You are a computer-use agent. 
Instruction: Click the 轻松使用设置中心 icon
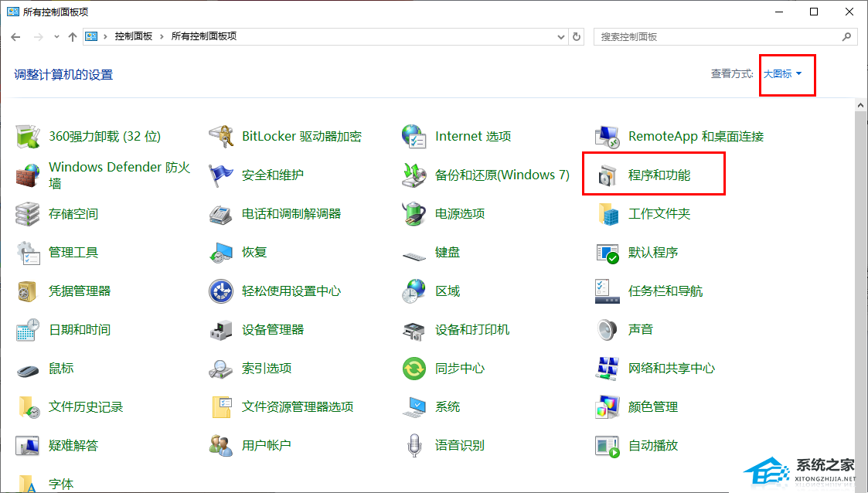point(221,291)
